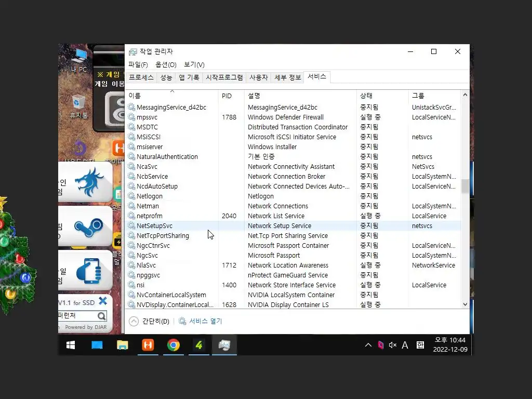Select the MessagingService_d42bc service gear icon
This screenshot has width=532, height=399.
131,107
